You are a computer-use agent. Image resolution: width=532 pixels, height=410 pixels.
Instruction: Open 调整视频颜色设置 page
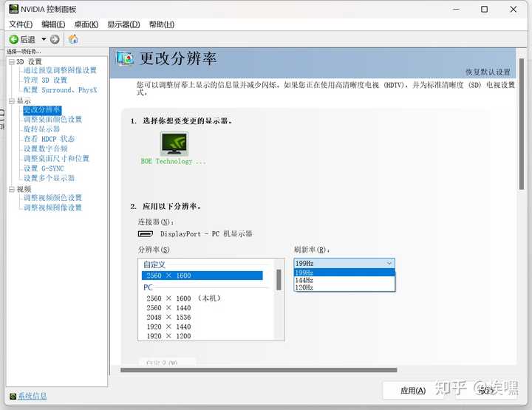52,198
